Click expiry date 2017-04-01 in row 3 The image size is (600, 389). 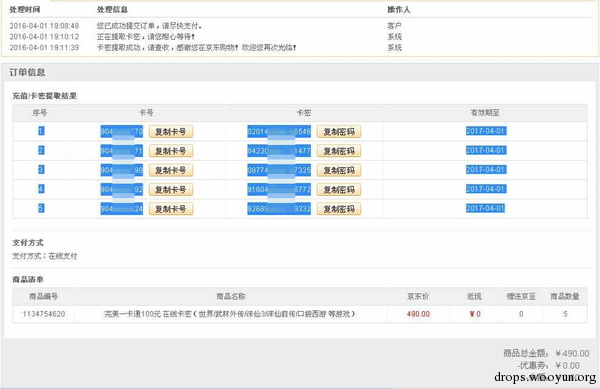pyautogui.click(x=486, y=169)
